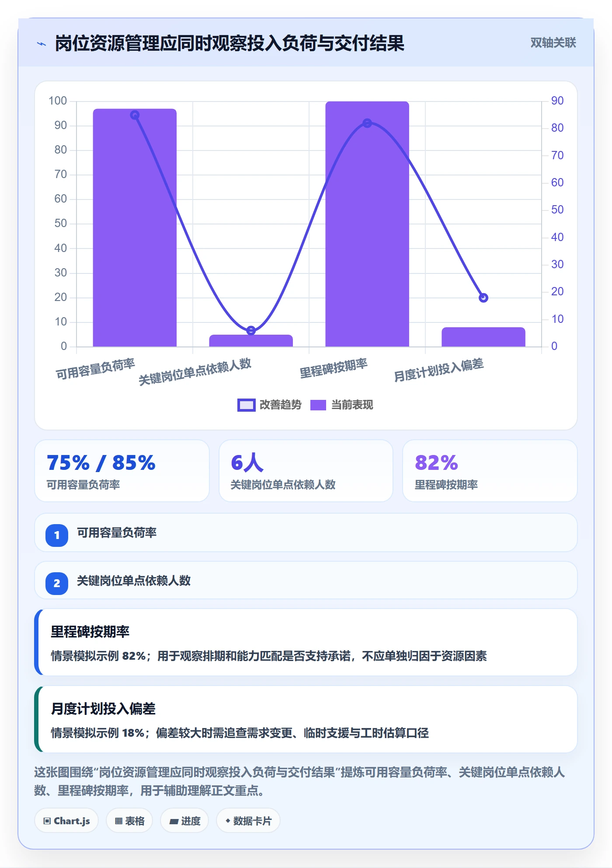Image resolution: width=612 pixels, height=868 pixels.
Task: Click the 月度计划投入偏差 bar in chart
Action: (x=483, y=337)
